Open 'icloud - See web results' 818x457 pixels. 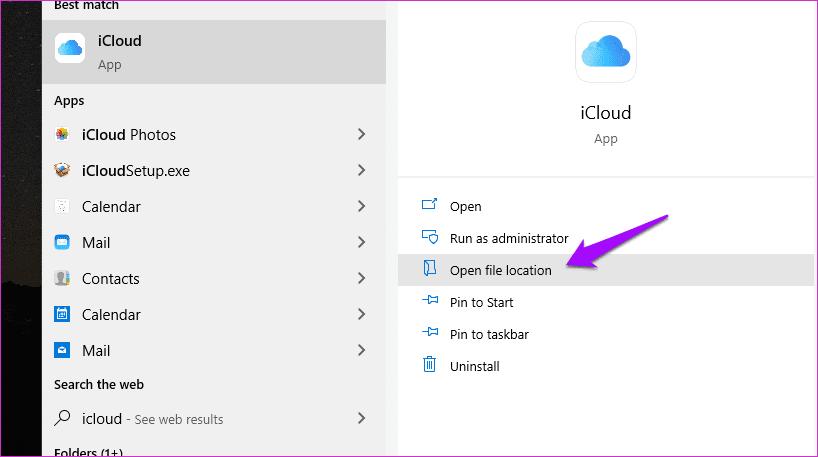click(x=214, y=418)
